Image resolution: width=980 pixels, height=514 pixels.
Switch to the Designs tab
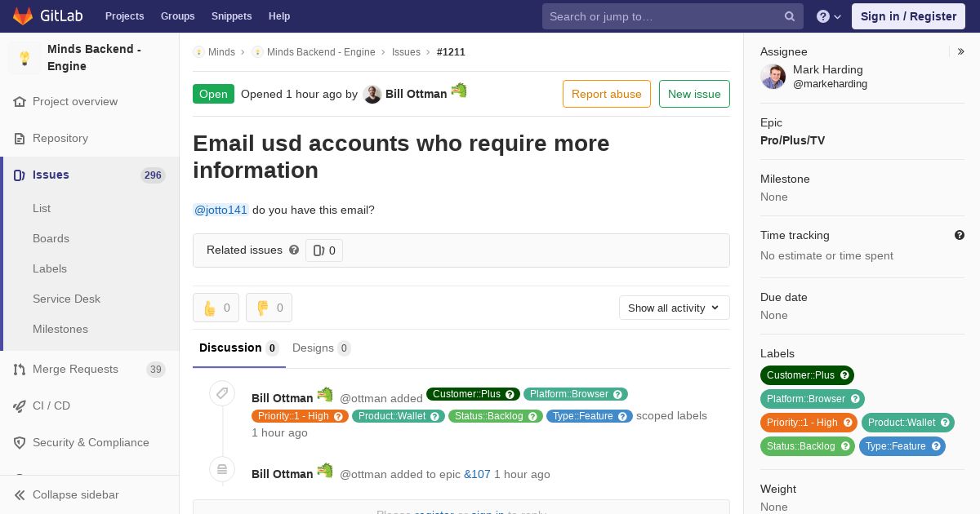coord(322,348)
